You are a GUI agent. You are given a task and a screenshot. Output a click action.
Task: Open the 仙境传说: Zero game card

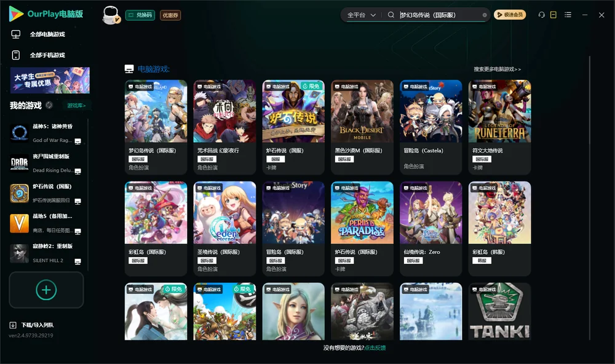(x=431, y=229)
